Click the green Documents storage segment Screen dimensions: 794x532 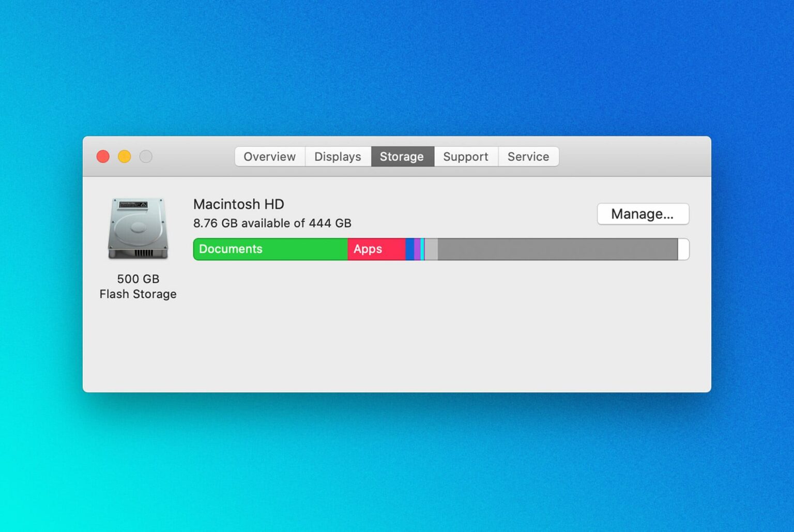[x=270, y=249]
